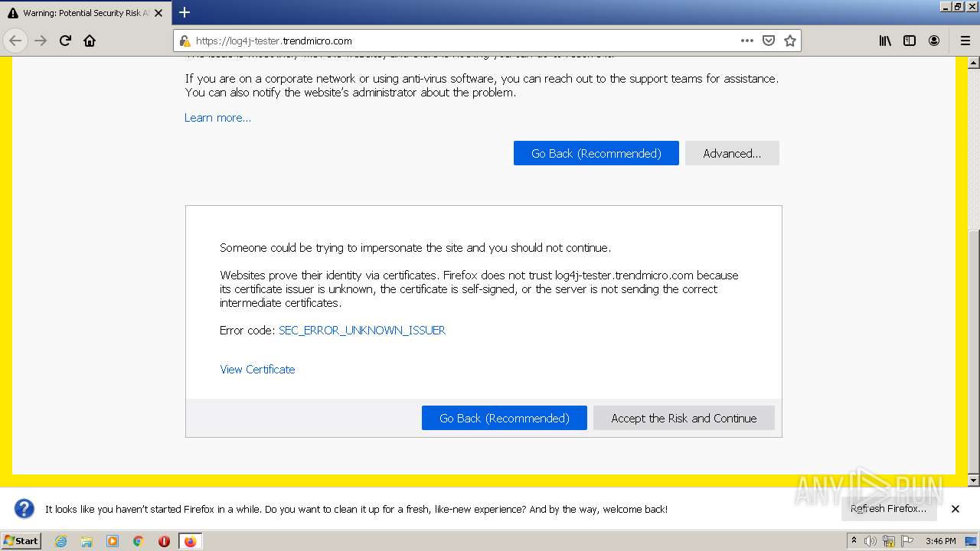
Task: Show sidebars with the sidebar icon
Action: pyautogui.click(x=910, y=41)
